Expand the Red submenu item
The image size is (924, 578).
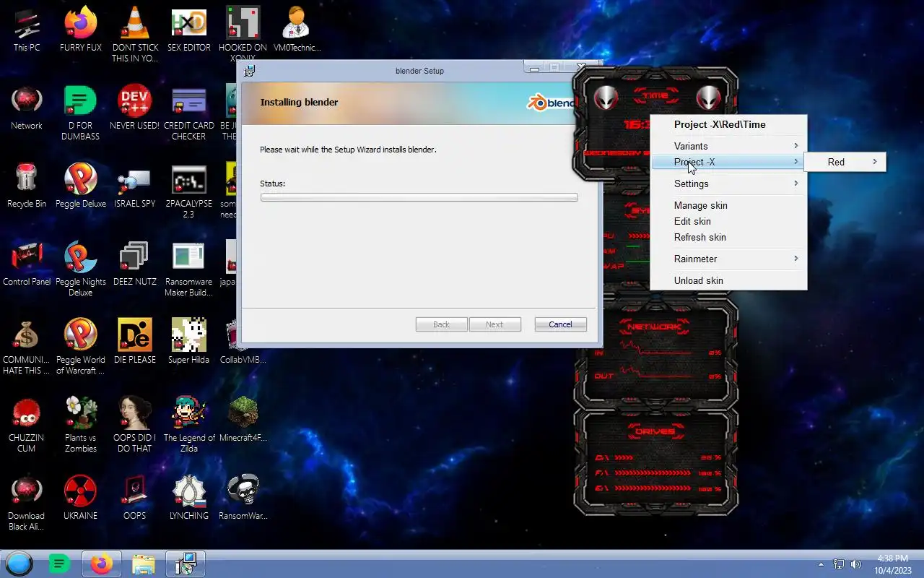[x=845, y=162]
